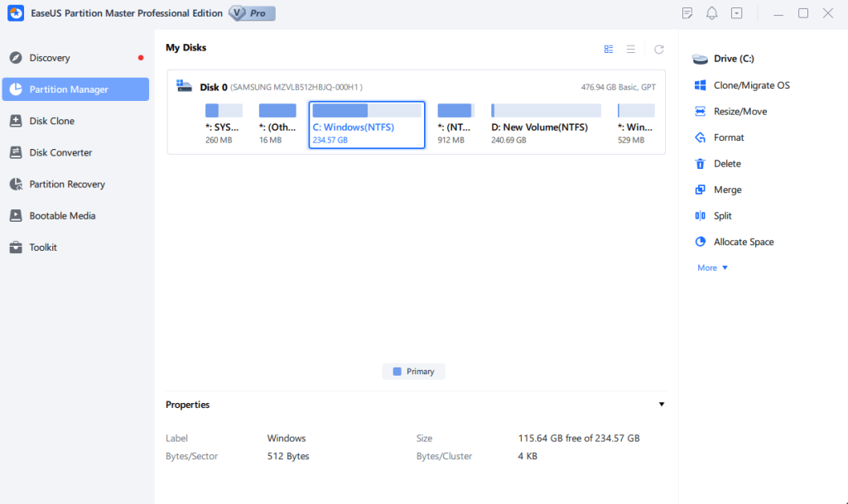Open the titlebar dropdown arrow menu
The image size is (848, 504).
735,12
